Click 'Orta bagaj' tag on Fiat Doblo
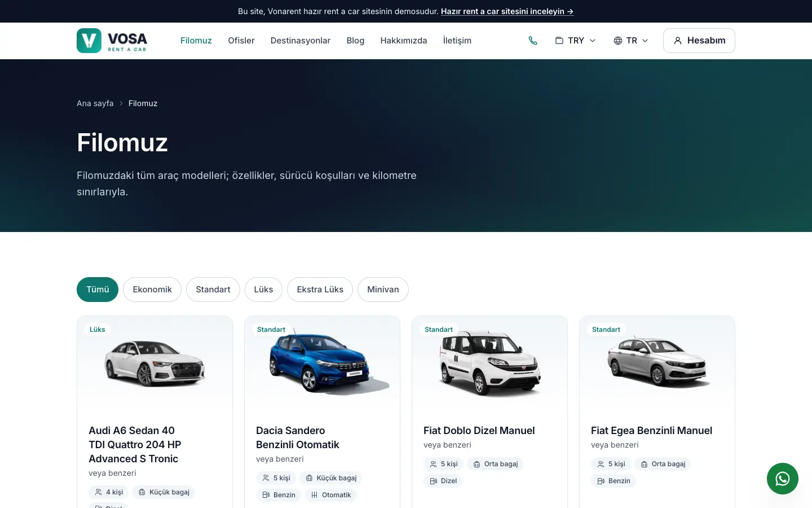Screen dimensions: 812x508 (495, 464)
